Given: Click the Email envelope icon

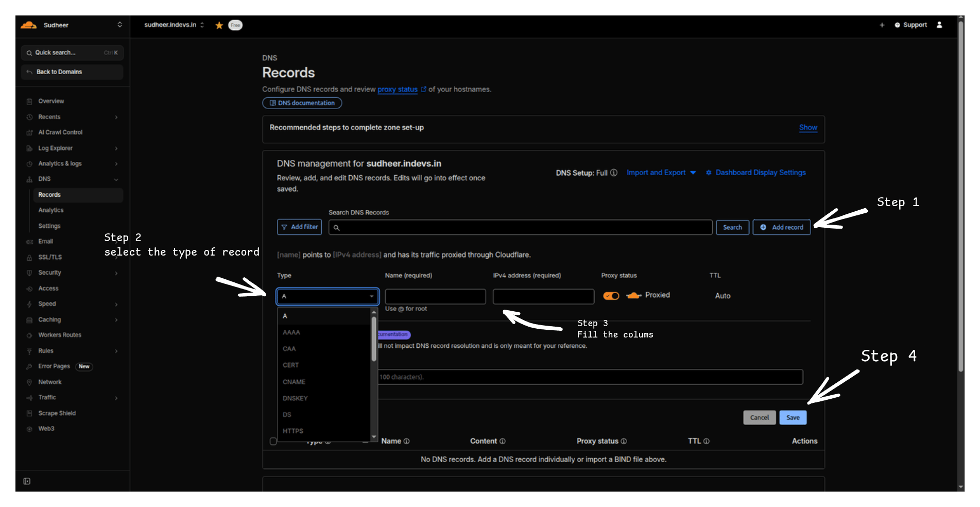Looking at the screenshot, I should [29, 242].
